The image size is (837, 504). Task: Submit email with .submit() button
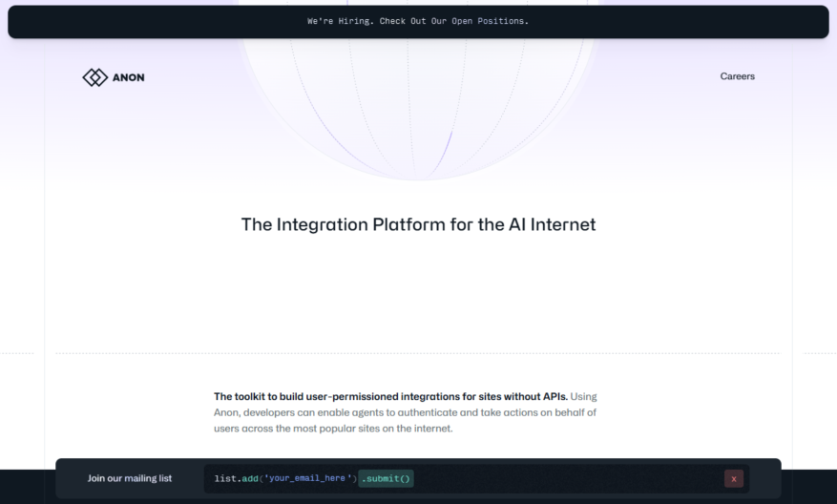pos(386,478)
